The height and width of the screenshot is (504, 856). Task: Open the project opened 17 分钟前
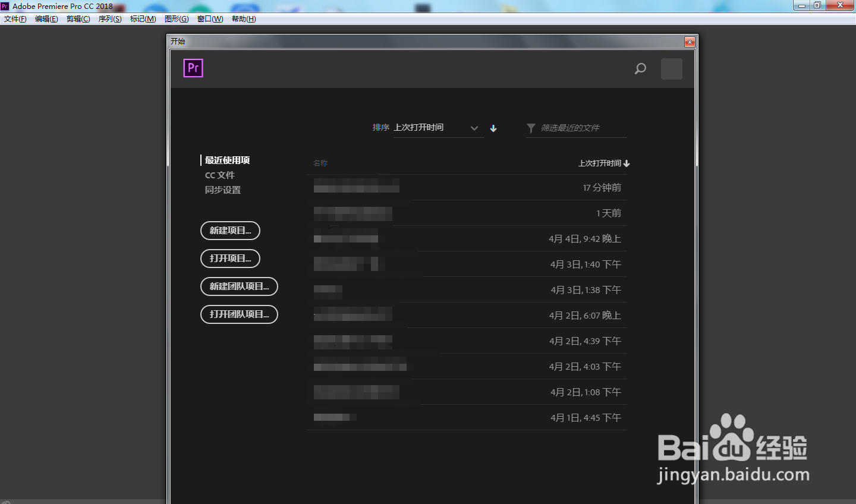pyautogui.click(x=467, y=188)
